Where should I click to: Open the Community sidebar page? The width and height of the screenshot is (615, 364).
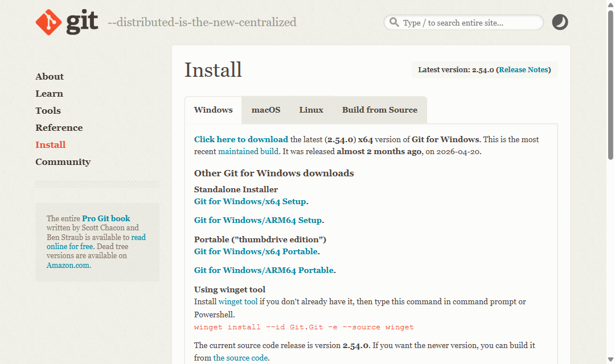(x=63, y=162)
